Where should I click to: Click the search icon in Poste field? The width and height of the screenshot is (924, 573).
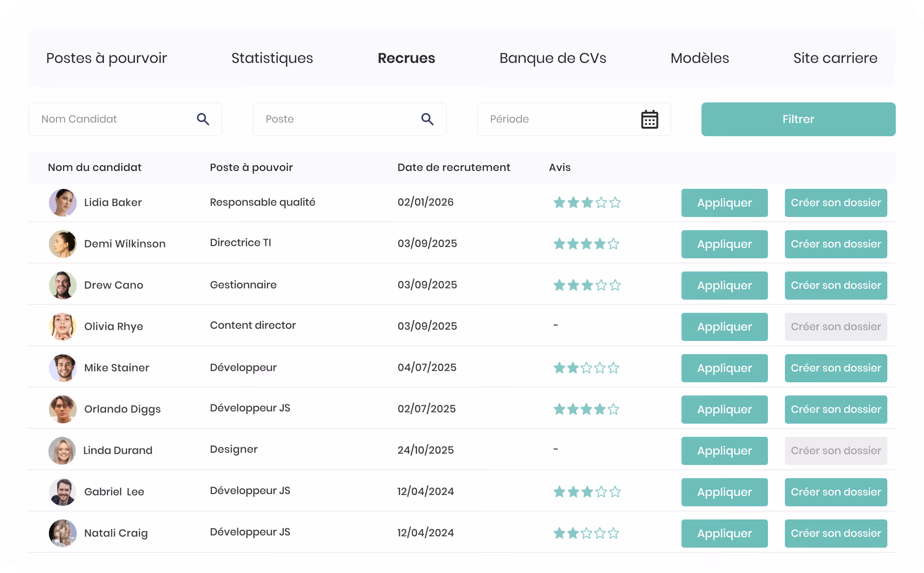tap(427, 119)
